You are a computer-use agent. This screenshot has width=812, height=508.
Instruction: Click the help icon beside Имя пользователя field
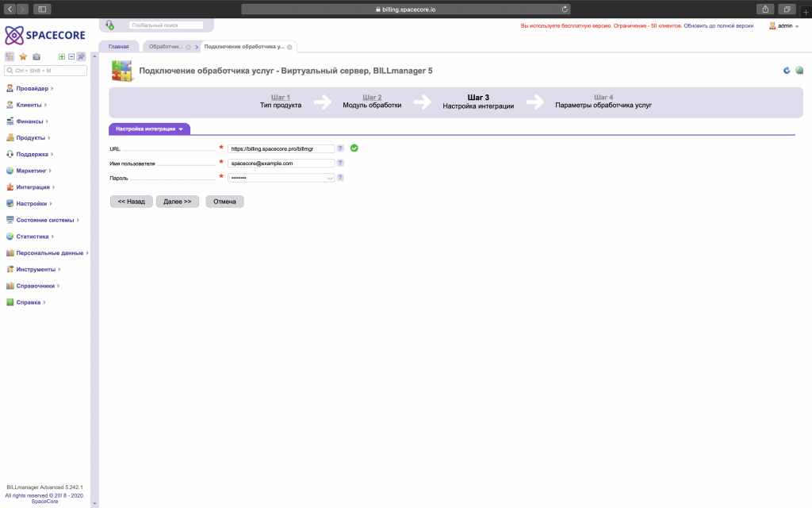click(x=340, y=163)
